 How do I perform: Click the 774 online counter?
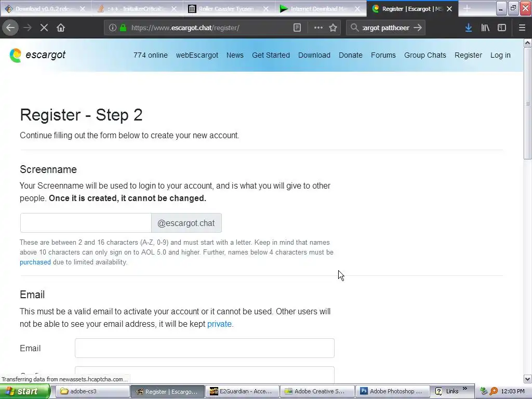(x=150, y=55)
